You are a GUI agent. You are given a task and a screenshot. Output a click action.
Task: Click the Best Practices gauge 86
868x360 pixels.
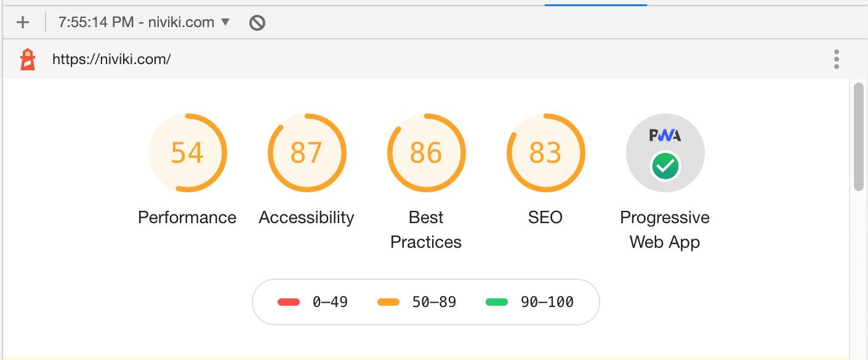tap(426, 153)
